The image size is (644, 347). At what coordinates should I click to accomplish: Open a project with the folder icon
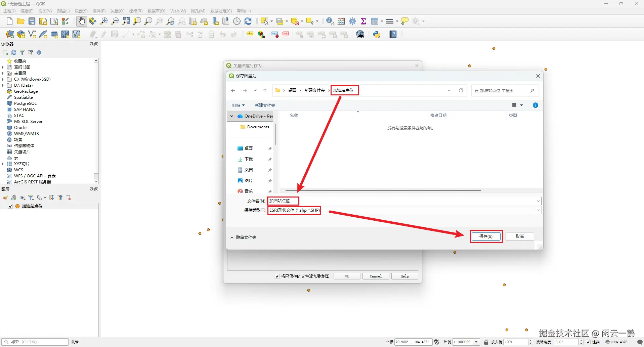(20, 21)
